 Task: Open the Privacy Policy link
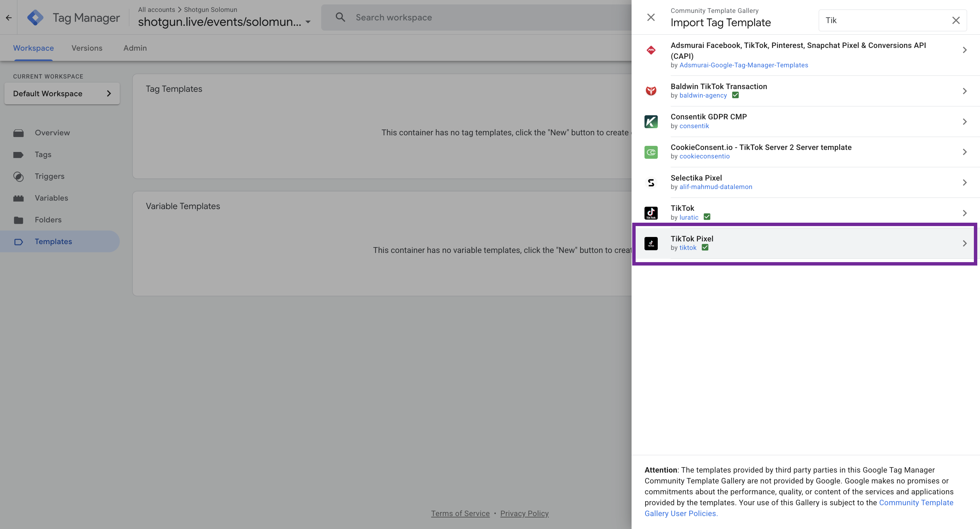pos(524,514)
